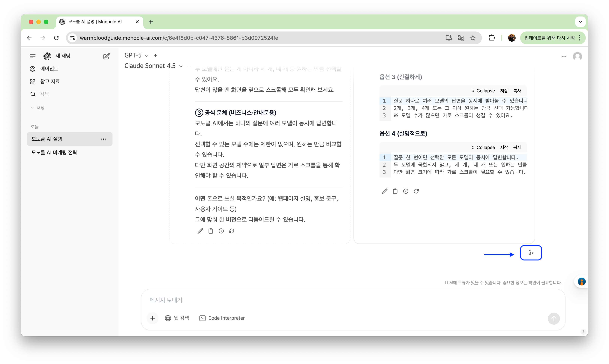The width and height of the screenshot is (609, 364).
Task: Open the 모노클 AI 마케팅 전략 chat
Action: point(54,152)
